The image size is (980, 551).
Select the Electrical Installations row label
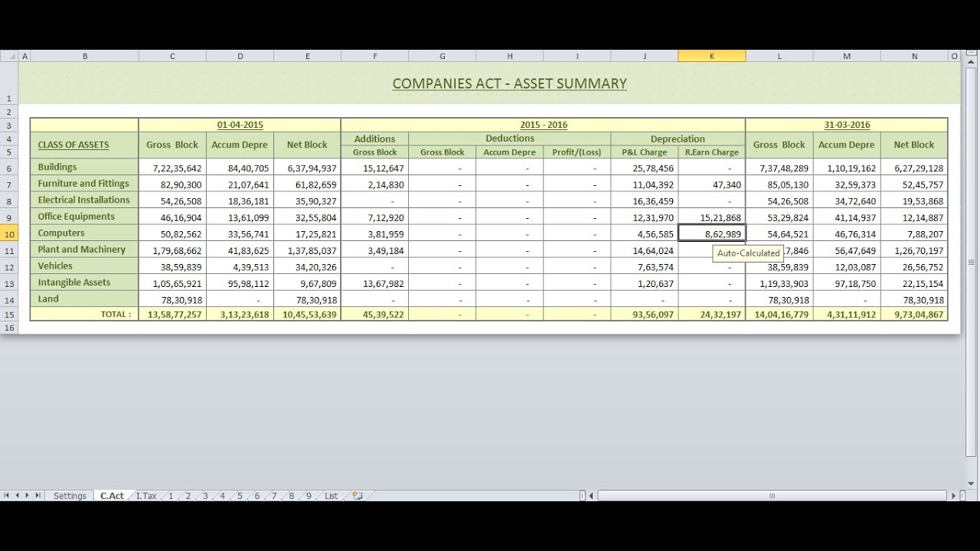point(84,200)
